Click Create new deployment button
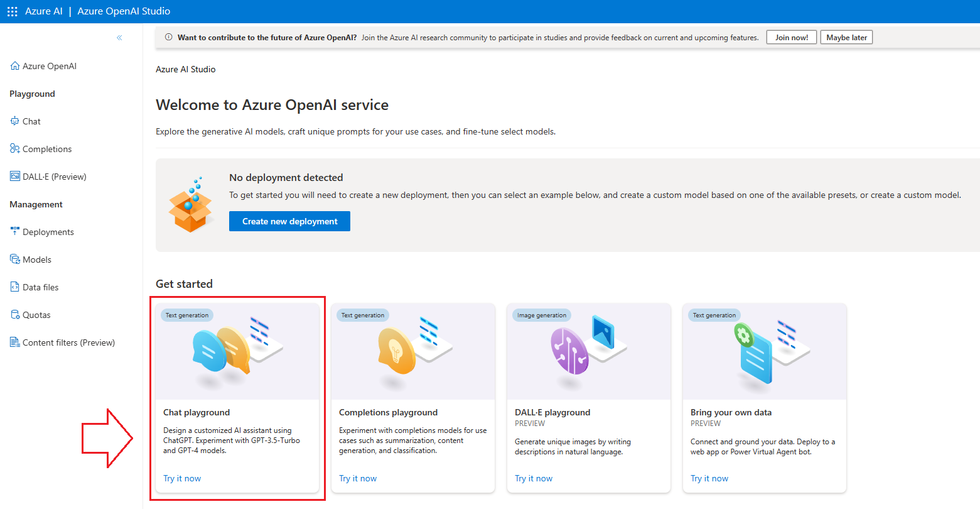Image resolution: width=980 pixels, height=509 pixels. 289,221
